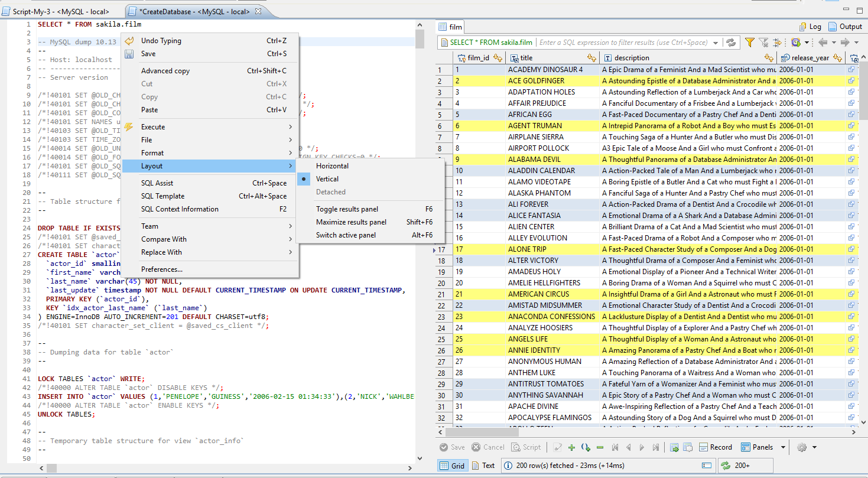Expand the filter expression history dropdown

pos(716,43)
